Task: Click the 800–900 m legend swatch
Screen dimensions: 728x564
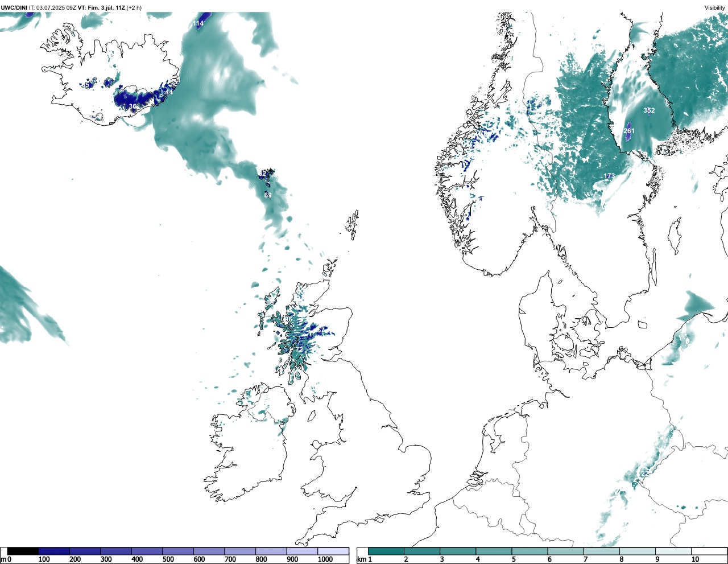Action: click(x=271, y=551)
